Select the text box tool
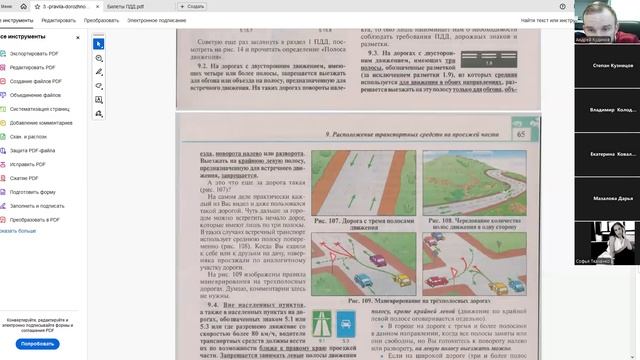This screenshot has width=640, height=360. 99,100
